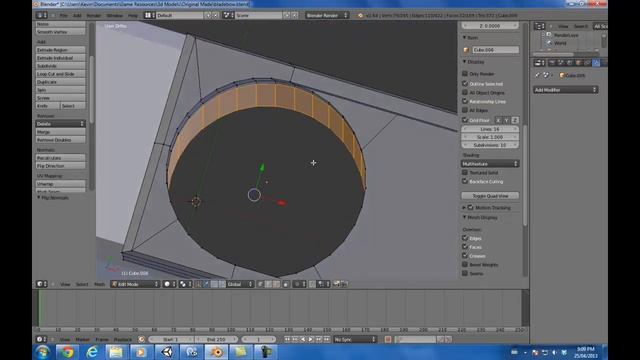Open the Mesh menu in 3D header

(x=100, y=284)
